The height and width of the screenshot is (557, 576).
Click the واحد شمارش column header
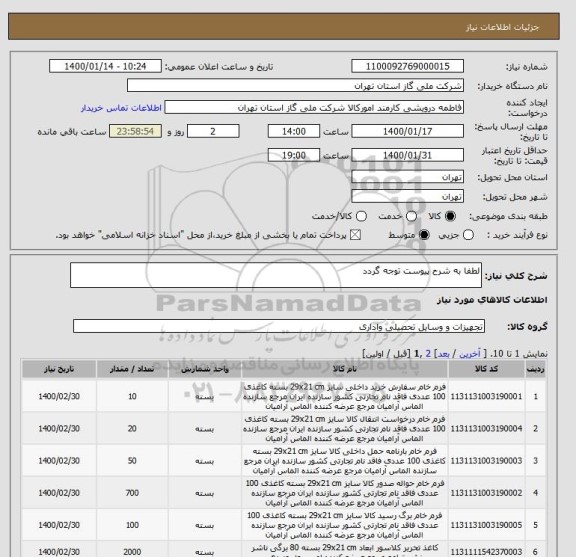[205, 369]
